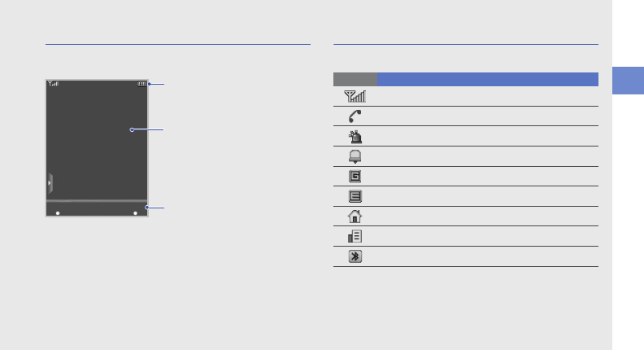The image size is (644, 350).
Task: Click the house home zone icon
Action: pyautogui.click(x=355, y=216)
